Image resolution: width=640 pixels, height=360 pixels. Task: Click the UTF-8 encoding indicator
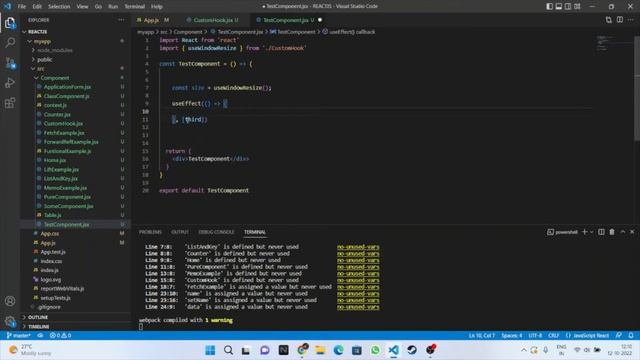click(x=535, y=336)
